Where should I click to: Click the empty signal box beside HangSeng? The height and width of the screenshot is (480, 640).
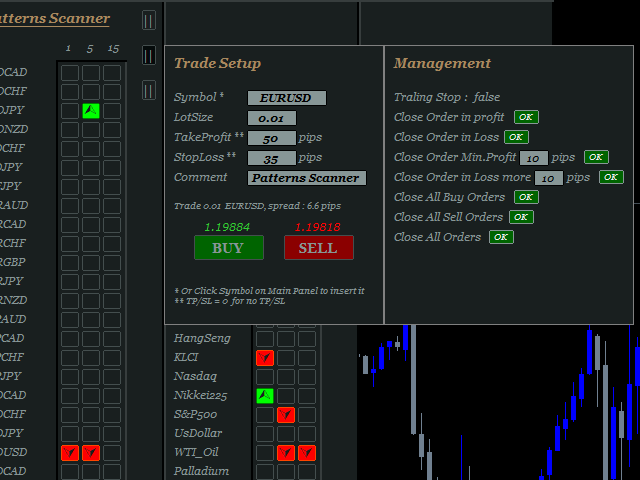click(265, 339)
